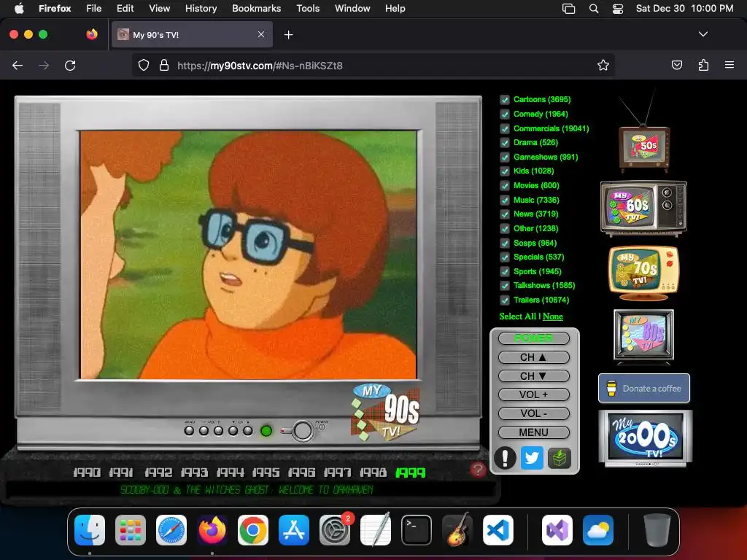
Task: Launch Chrome from the Dock
Action: coord(253,530)
